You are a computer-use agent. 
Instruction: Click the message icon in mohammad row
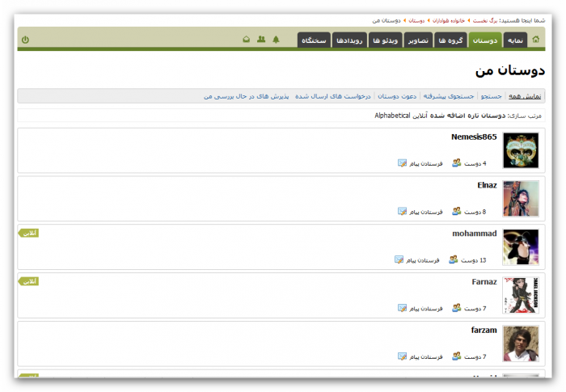tap(399, 259)
